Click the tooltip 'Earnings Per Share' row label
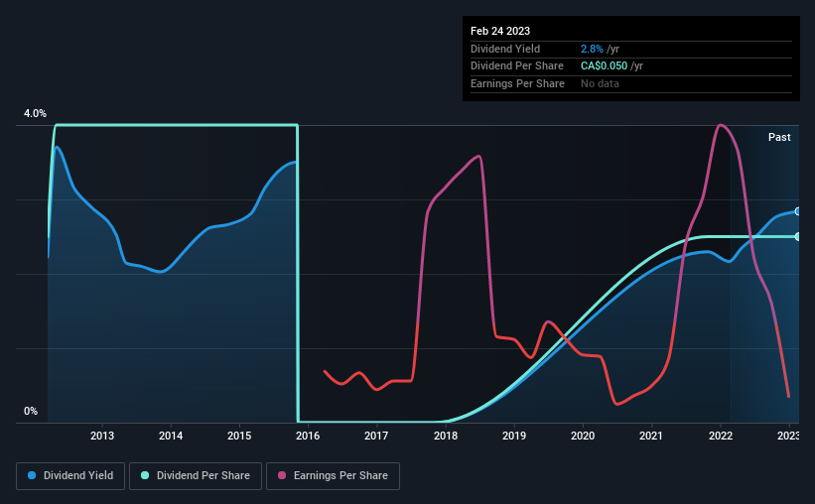Viewport: 815px width, 504px height. (517, 83)
